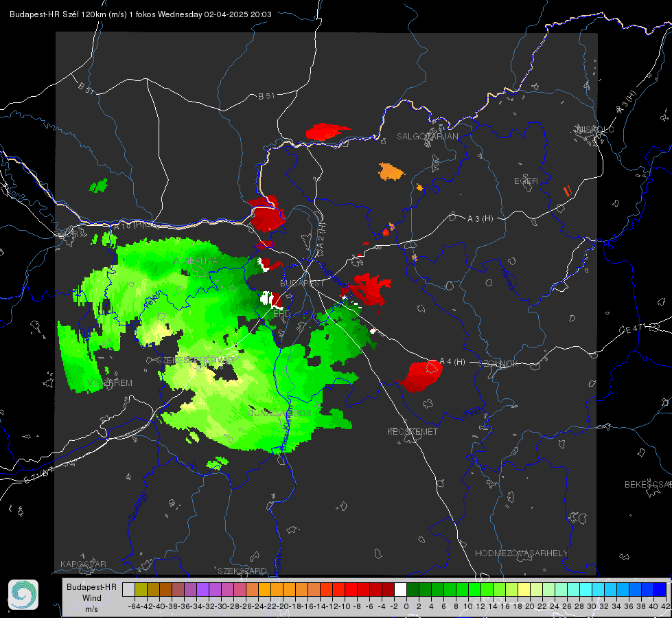Select the blue swatch between 40 and 42
The width and height of the screenshot is (672, 618).
point(660,589)
